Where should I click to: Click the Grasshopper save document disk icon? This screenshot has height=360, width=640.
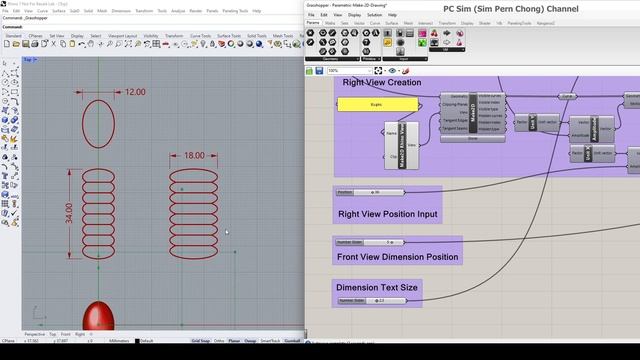pos(319,71)
